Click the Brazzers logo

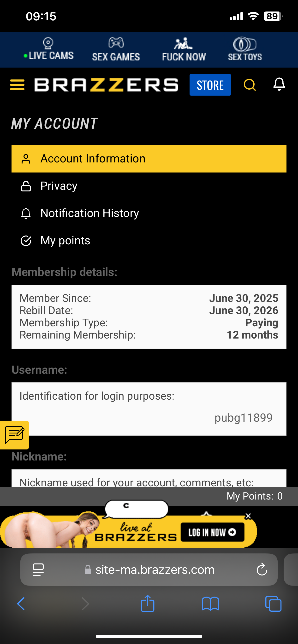(x=106, y=85)
